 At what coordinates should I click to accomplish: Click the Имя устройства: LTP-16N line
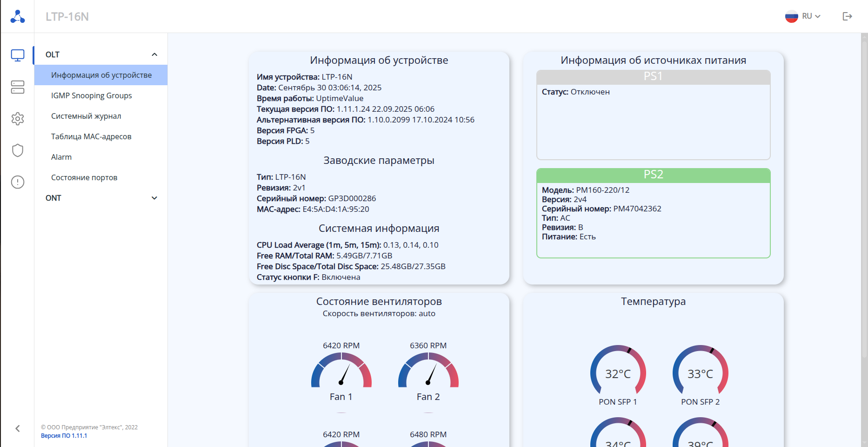[x=305, y=77]
